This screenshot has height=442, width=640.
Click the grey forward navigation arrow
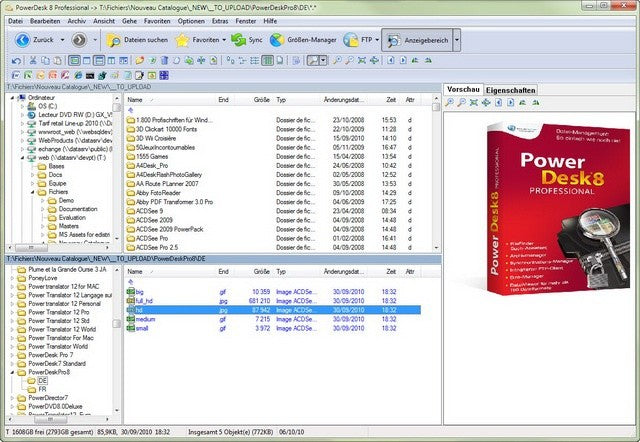79,40
